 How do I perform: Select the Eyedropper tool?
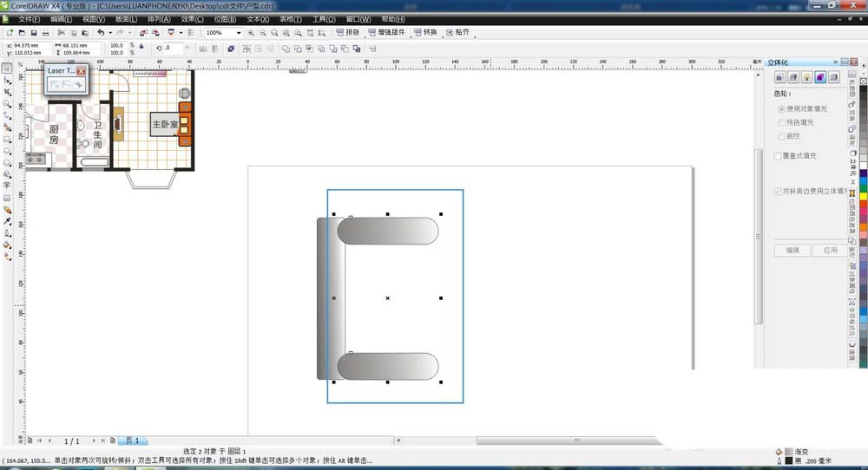(x=7, y=221)
